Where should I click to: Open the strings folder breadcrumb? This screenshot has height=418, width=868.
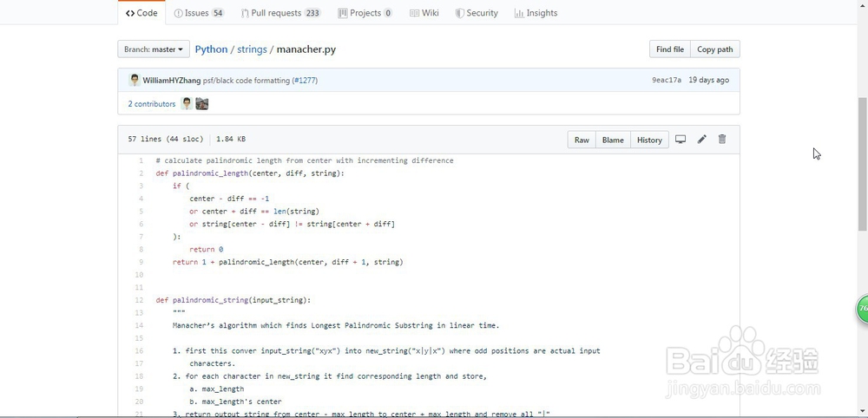point(252,49)
